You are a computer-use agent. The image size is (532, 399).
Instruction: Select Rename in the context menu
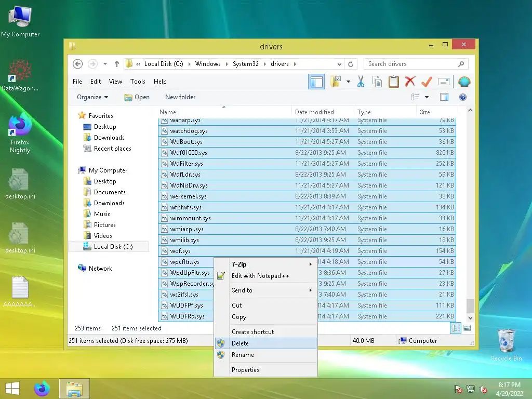point(265,355)
